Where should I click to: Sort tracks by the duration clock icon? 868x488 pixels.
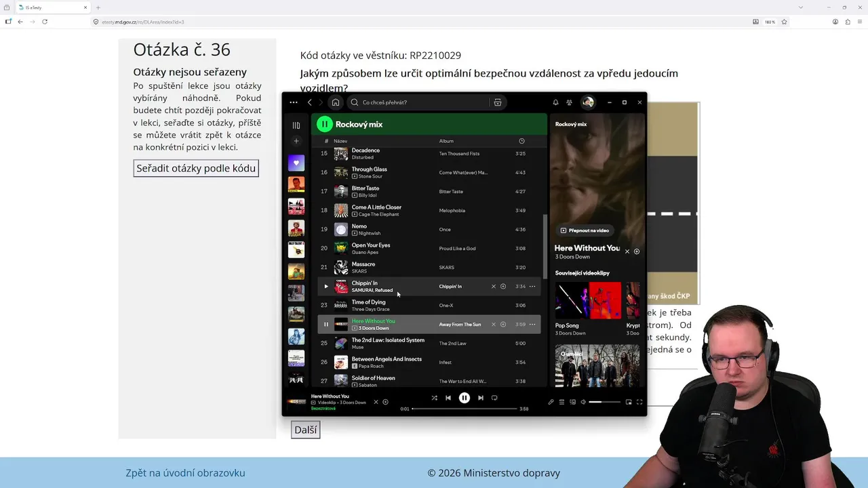click(x=521, y=141)
